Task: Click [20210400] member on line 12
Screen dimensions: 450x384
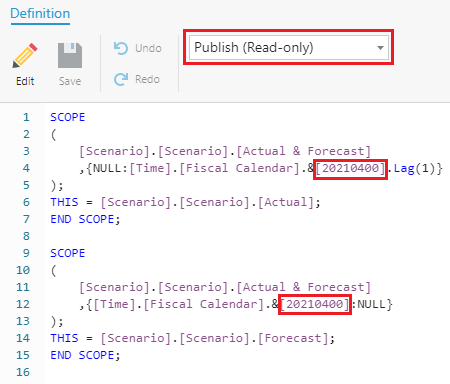Action: (x=315, y=304)
